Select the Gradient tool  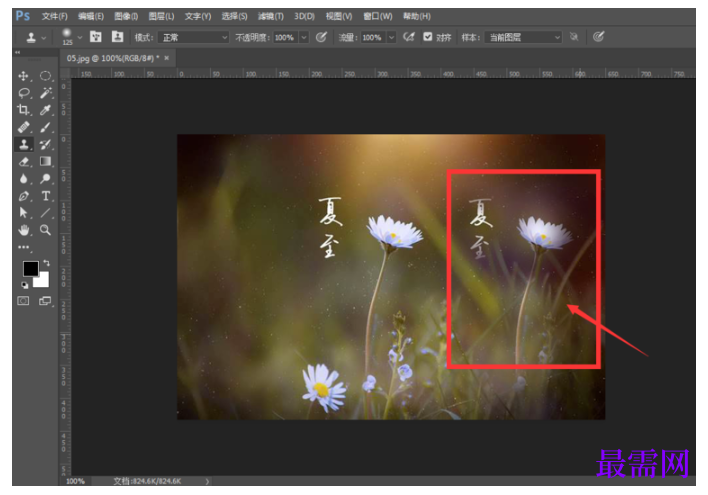tap(46, 161)
